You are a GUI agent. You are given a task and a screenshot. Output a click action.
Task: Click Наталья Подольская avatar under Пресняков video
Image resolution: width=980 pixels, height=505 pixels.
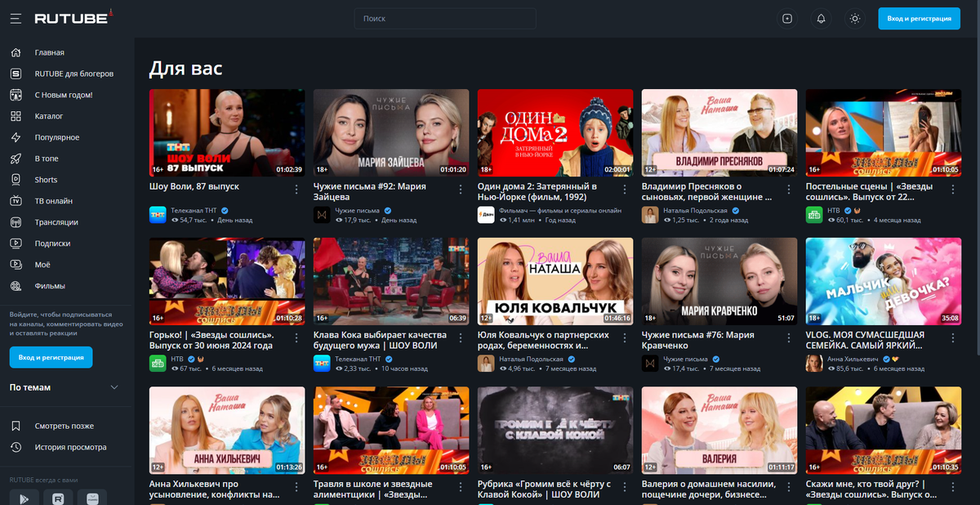(650, 215)
